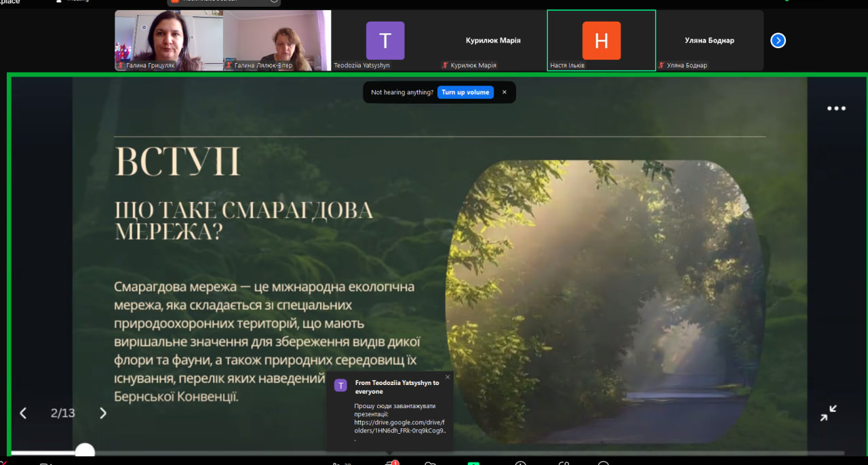Open the three-dots more options menu
This screenshot has height=465, width=868.
point(836,108)
